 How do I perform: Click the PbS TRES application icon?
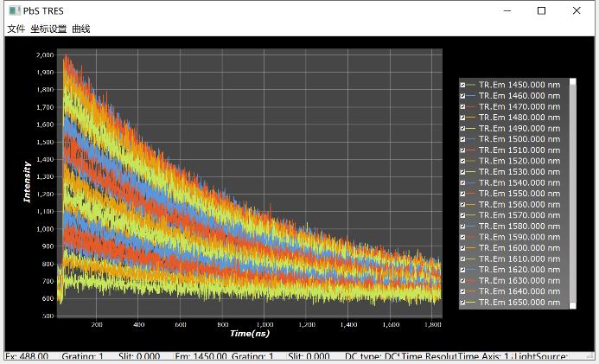[x=14, y=11]
